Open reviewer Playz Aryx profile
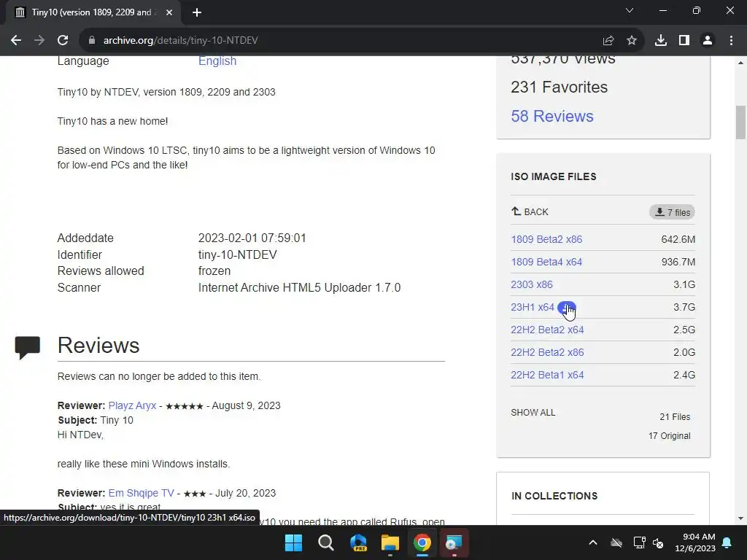This screenshot has width=747, height=560. [133, 405]
